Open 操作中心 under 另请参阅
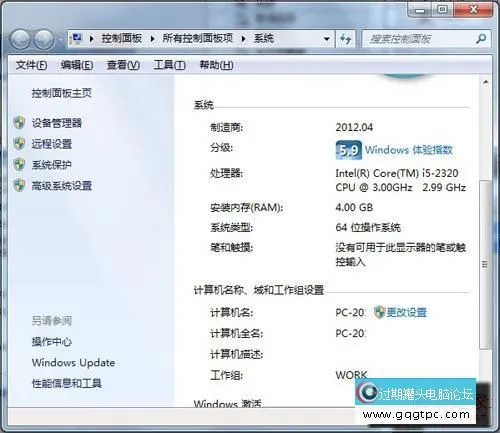 click(x=52, y=342)
